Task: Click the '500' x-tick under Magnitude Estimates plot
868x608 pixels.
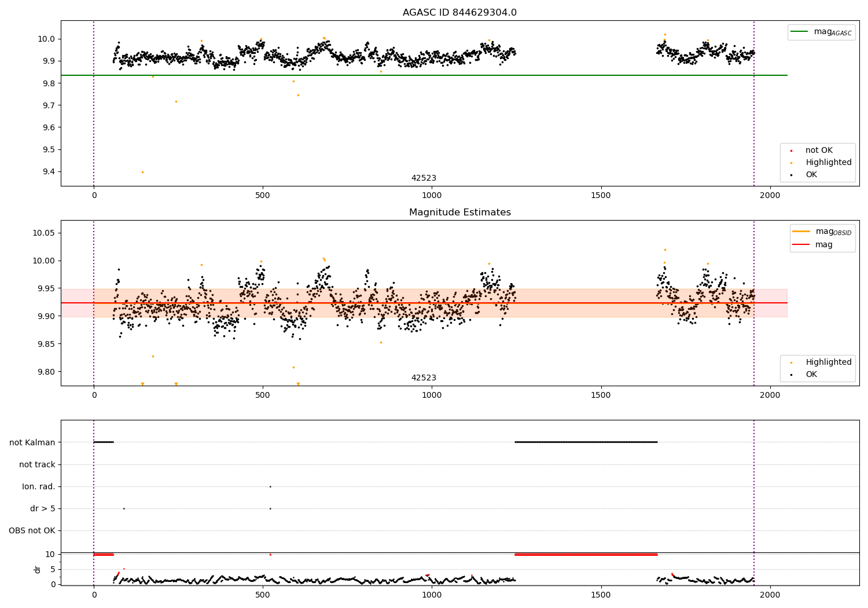Action: (x=263, y=395)
